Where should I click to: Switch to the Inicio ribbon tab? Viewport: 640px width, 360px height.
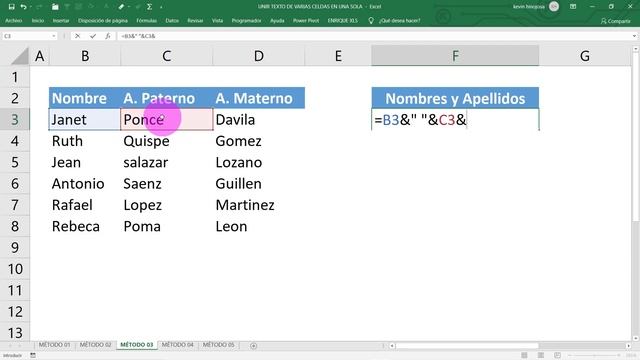coord(38,20)
